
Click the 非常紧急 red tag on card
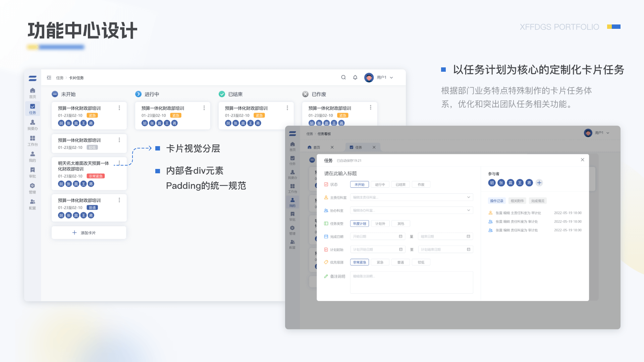click(x=96, y=176)
